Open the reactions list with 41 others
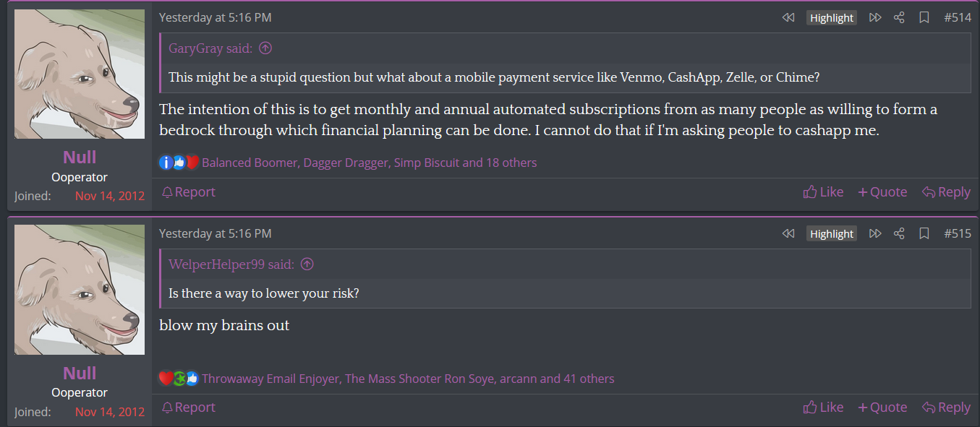980x427 pixels. tap(409, 378)
